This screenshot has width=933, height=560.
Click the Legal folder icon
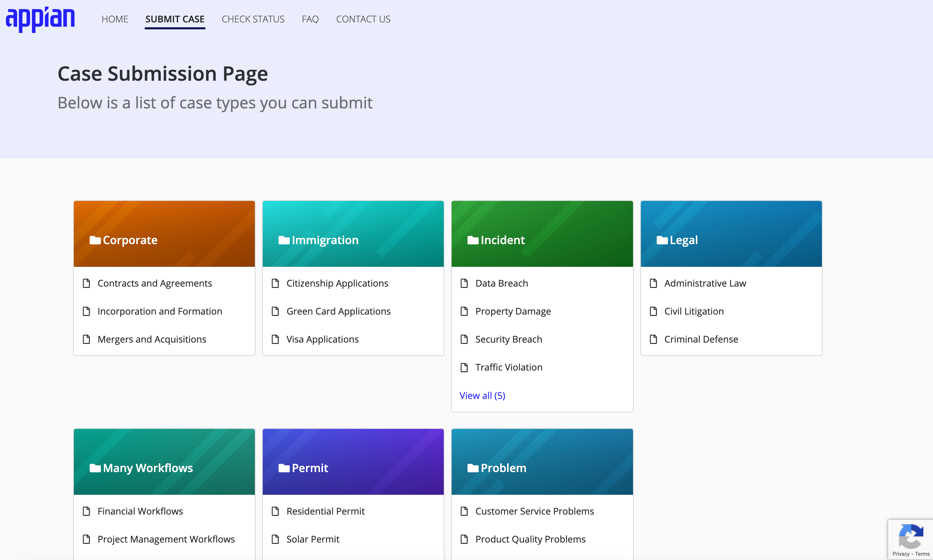coord(662,240)
